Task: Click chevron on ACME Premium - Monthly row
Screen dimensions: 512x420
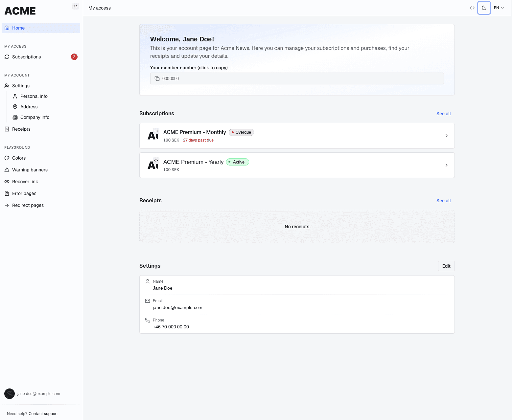Action: [x=446, y=136]
